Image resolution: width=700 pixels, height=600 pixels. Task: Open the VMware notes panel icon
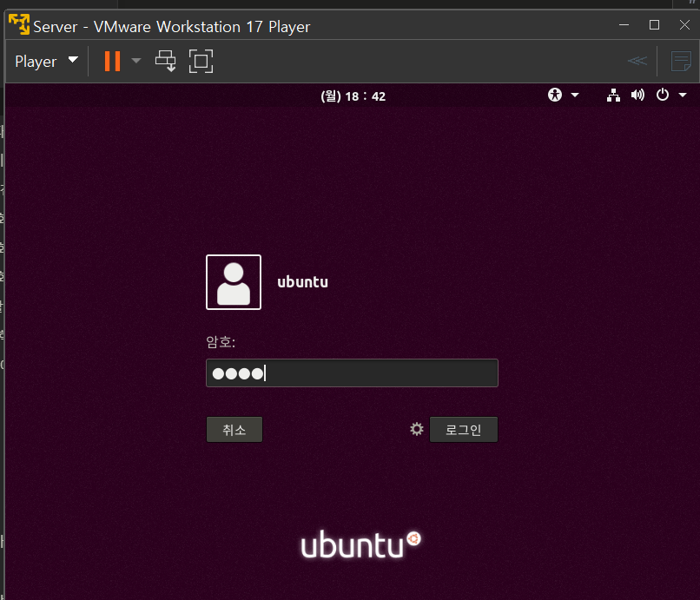681,61
